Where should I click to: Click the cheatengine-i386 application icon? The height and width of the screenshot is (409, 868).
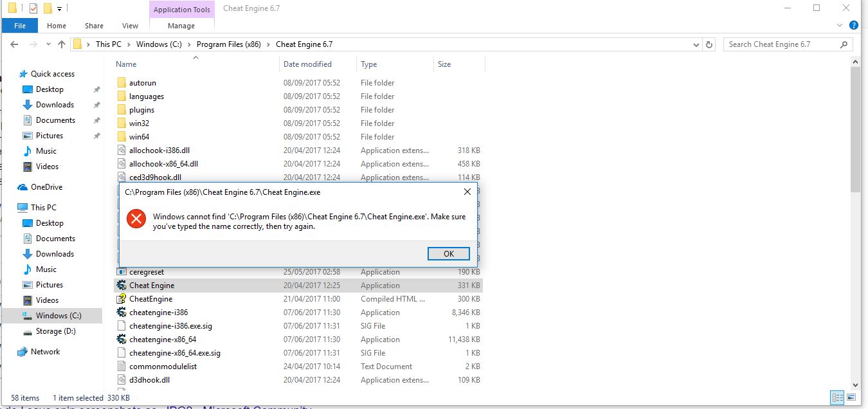(122, 313)
